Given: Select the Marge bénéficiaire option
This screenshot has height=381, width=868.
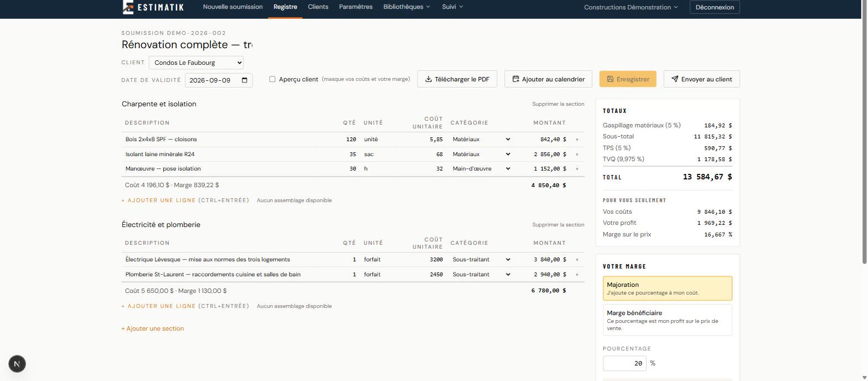Looking at the screenshot, I should tap(667, 320).
